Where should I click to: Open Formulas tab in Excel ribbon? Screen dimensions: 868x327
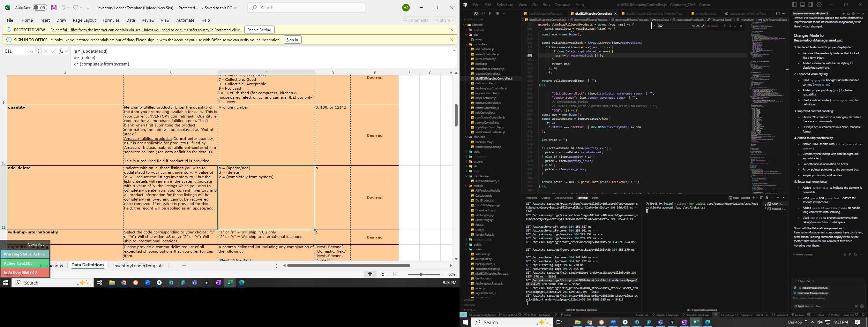(111, 20)
